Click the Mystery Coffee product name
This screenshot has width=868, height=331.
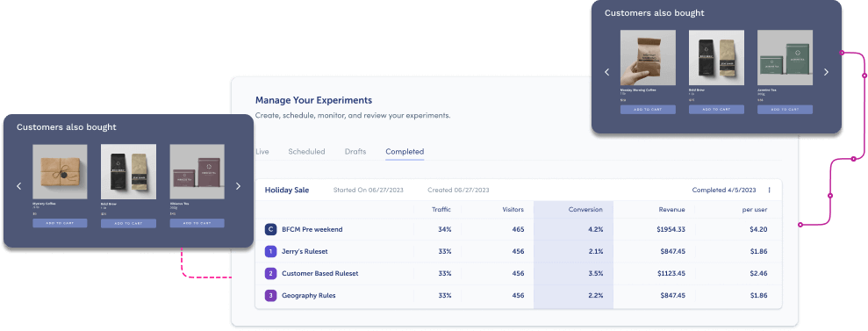(x=44, y=204)
